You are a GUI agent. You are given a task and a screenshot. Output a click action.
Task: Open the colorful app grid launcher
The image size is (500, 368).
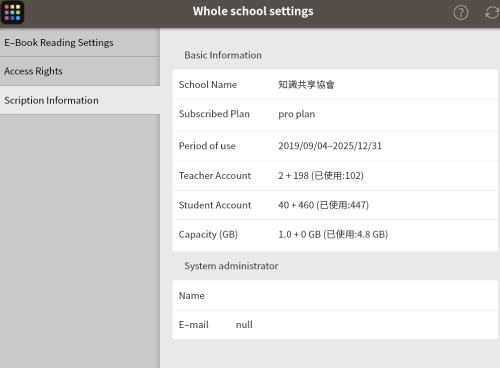click(x=12, y=12)
